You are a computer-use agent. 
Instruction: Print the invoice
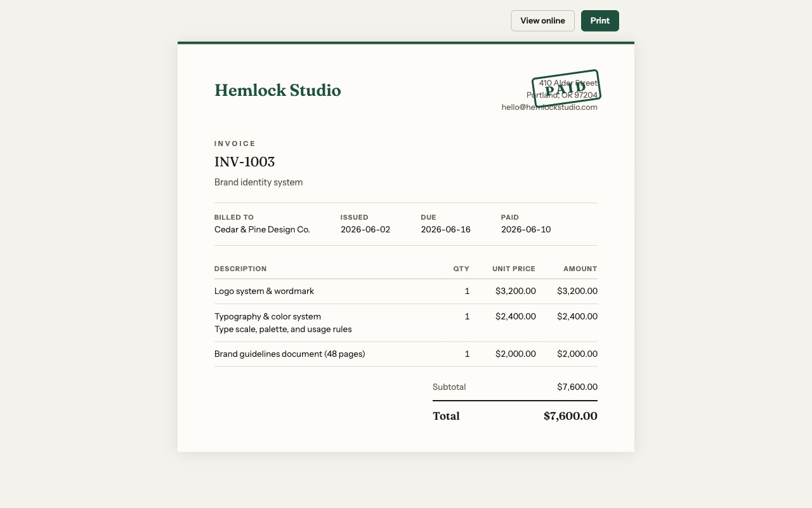coord(600,21)
